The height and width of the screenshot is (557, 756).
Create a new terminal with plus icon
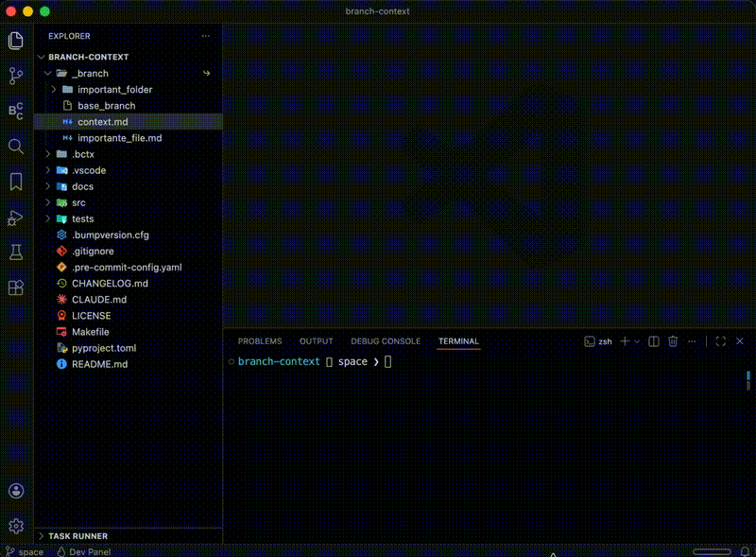pos(625,341)
